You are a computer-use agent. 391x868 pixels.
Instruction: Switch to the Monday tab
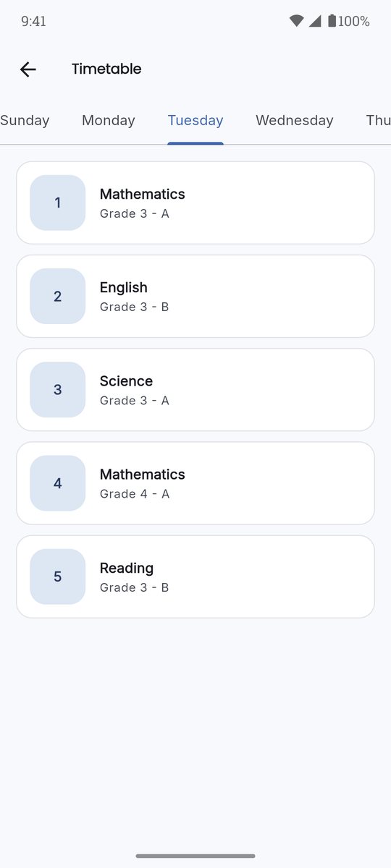[109, 121]
